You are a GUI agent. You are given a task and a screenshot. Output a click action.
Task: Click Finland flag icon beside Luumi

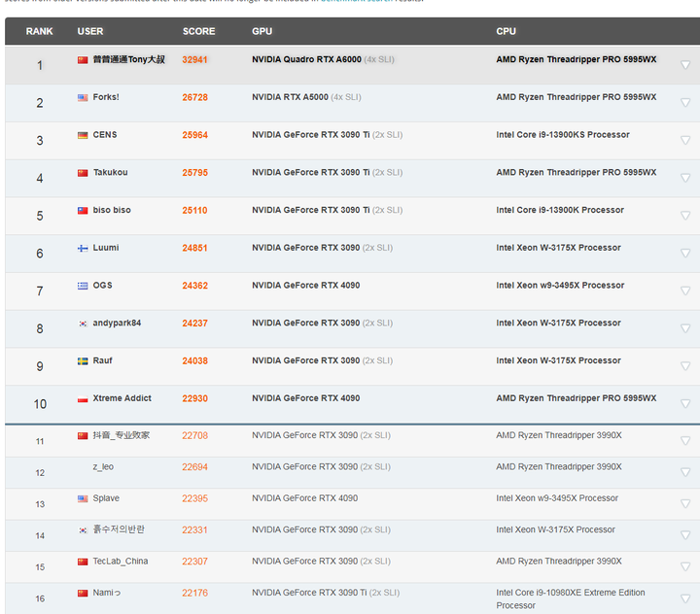(83, 249)
